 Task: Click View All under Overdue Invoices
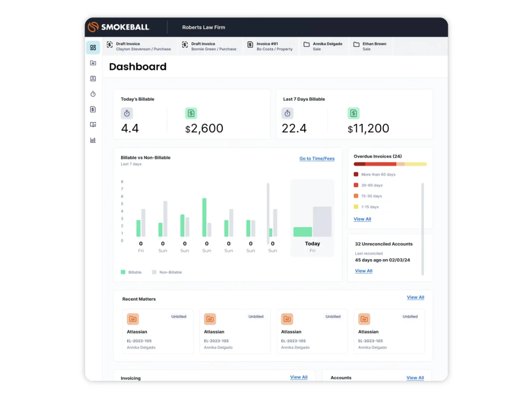point(363,219)
